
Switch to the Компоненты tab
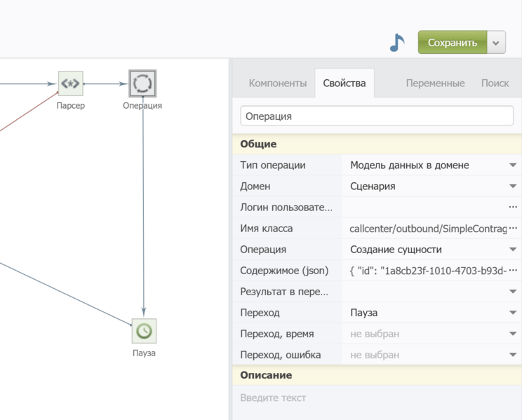pyautogui.click(x=277, y=83)
